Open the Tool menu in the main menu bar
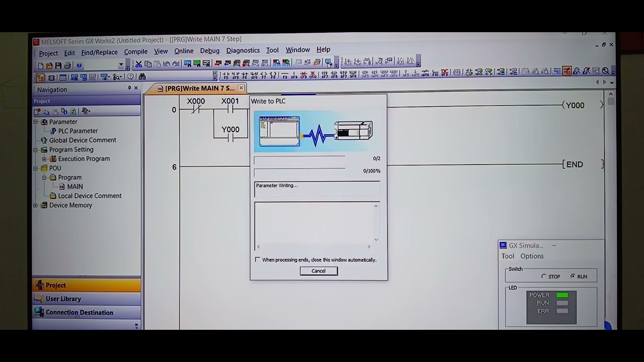 272,50
